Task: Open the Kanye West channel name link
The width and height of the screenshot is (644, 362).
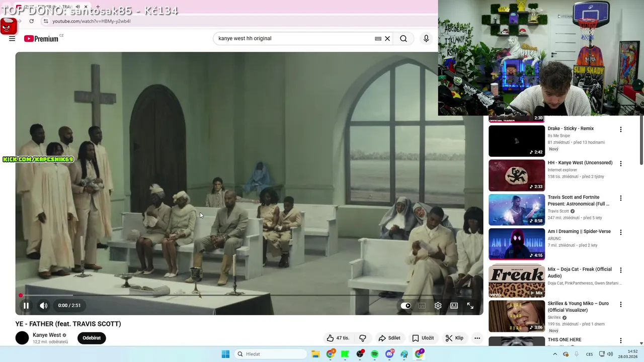Action: 47,335
